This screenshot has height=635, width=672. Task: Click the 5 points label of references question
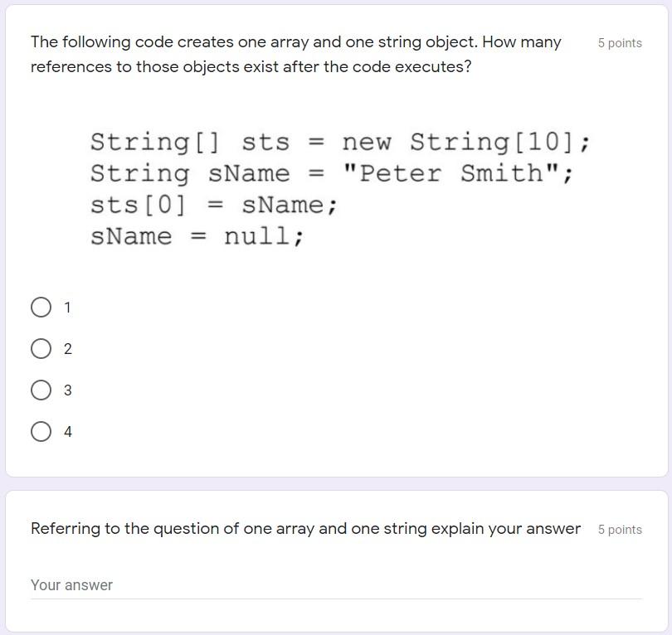point(620,43)
